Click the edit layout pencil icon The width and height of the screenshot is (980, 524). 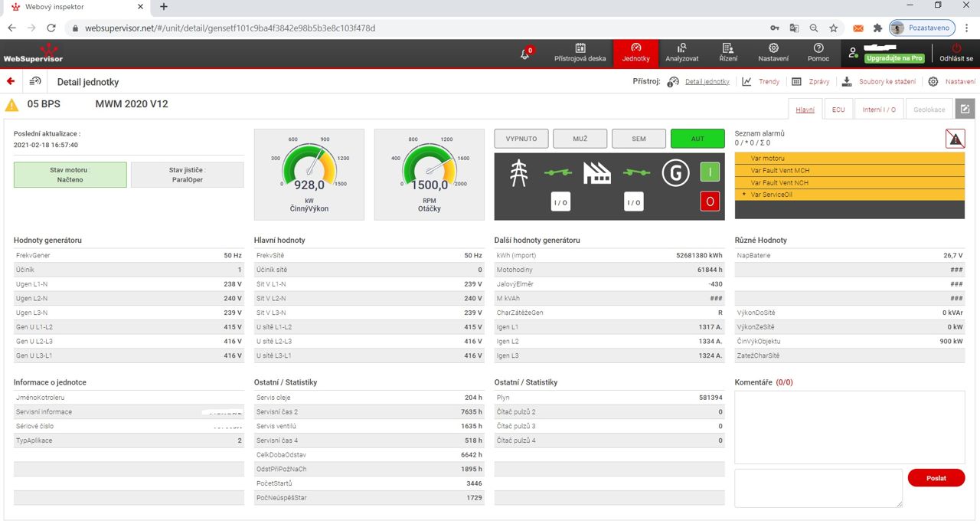click(x=965, y=110)
